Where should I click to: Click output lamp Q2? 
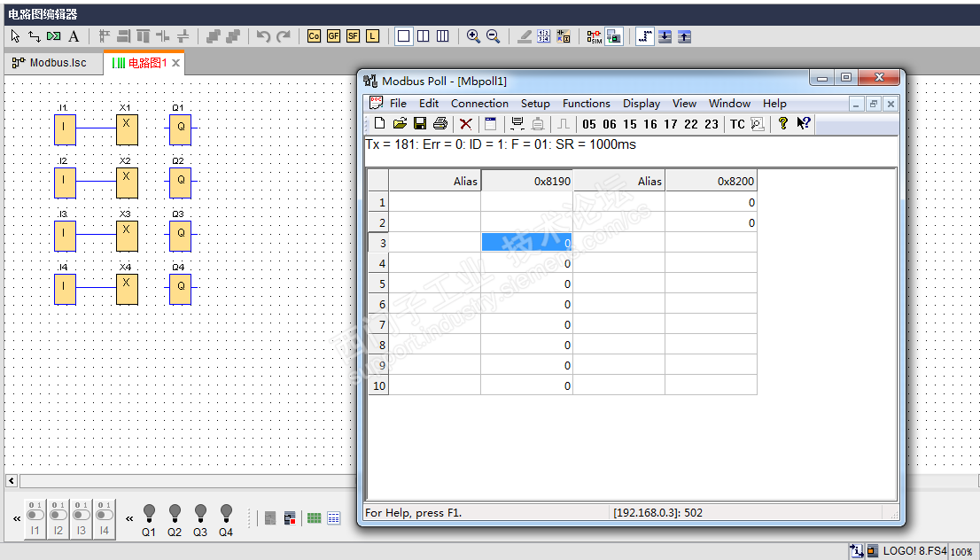175,520
